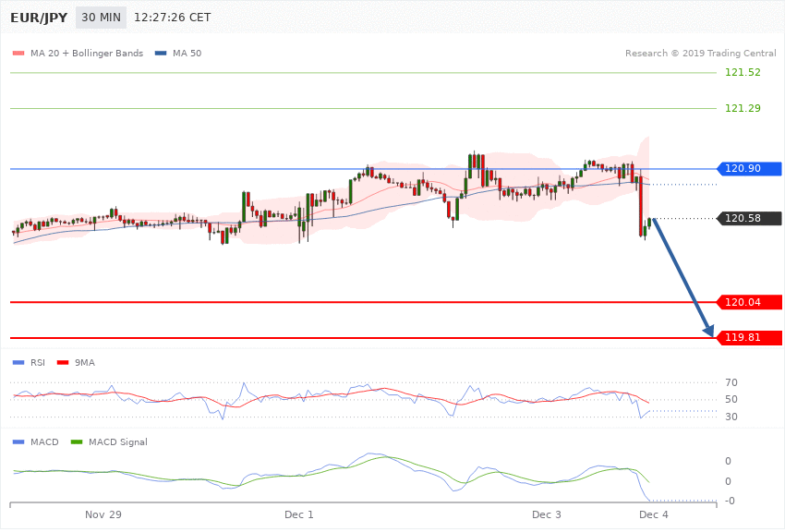Screen dimensions: 785x532
Task: Click the RSI 70 axis value
Action: pos(731,382)
